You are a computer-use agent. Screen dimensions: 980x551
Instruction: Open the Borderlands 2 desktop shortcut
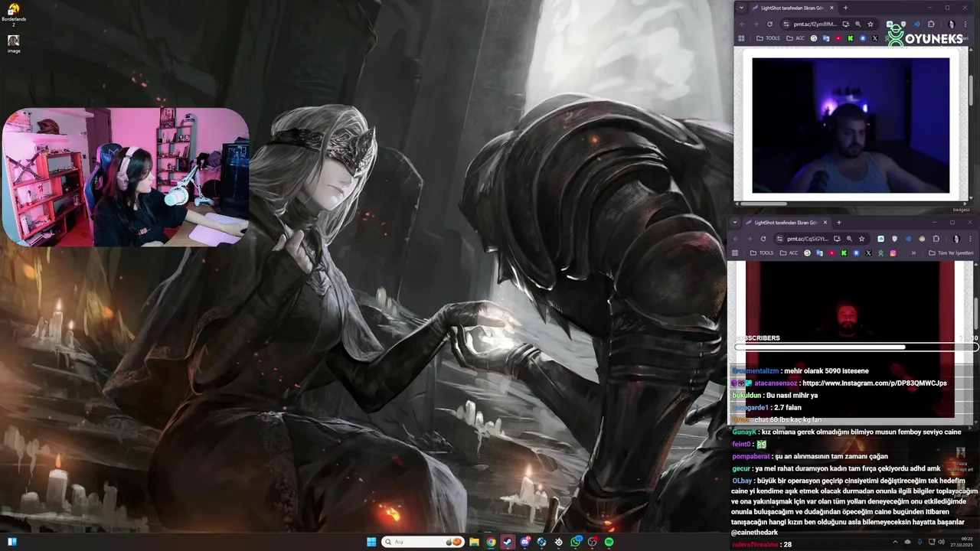click(13, 15)
